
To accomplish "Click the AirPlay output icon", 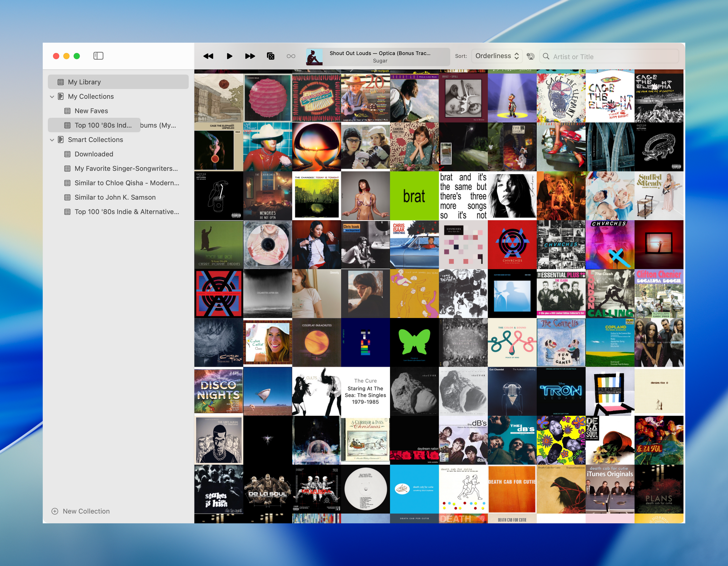I will pyautogui.click(x=530, y=56).
